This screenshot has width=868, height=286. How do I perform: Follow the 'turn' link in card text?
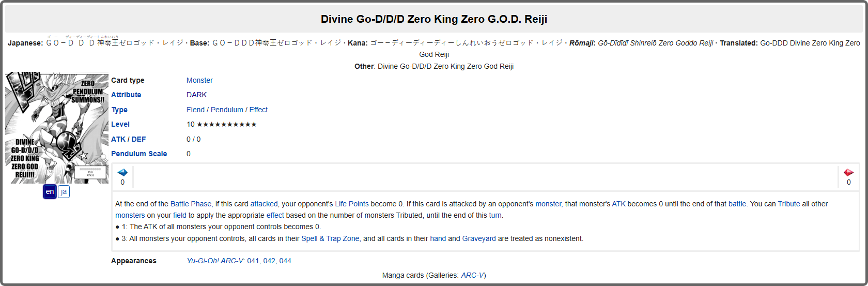click(x=495, y=215)
